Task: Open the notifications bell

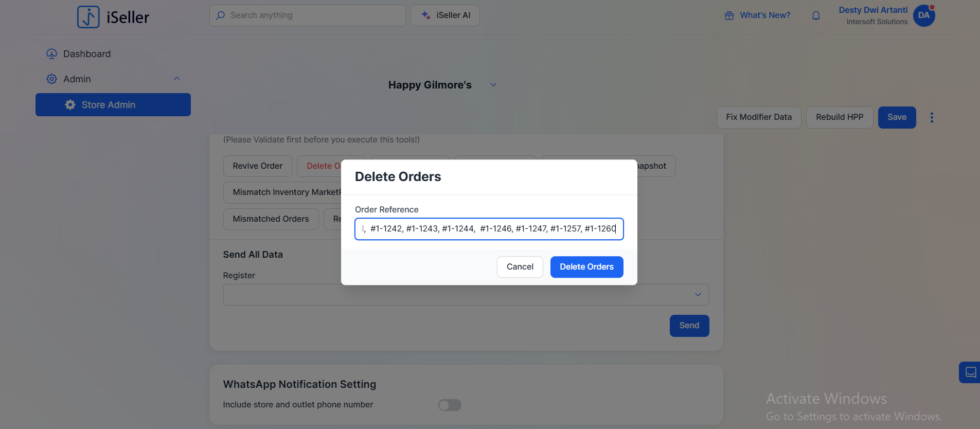Action: (816, 16)
